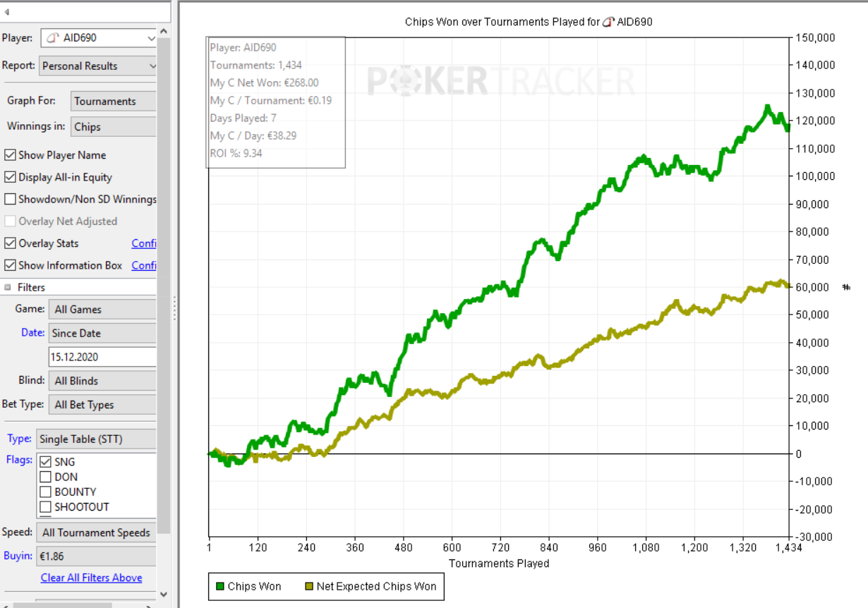Image resolution: width=868 pixels, height=608 pixels.
Task: Click the Filters section collapse icon
Action: (8, 288)
